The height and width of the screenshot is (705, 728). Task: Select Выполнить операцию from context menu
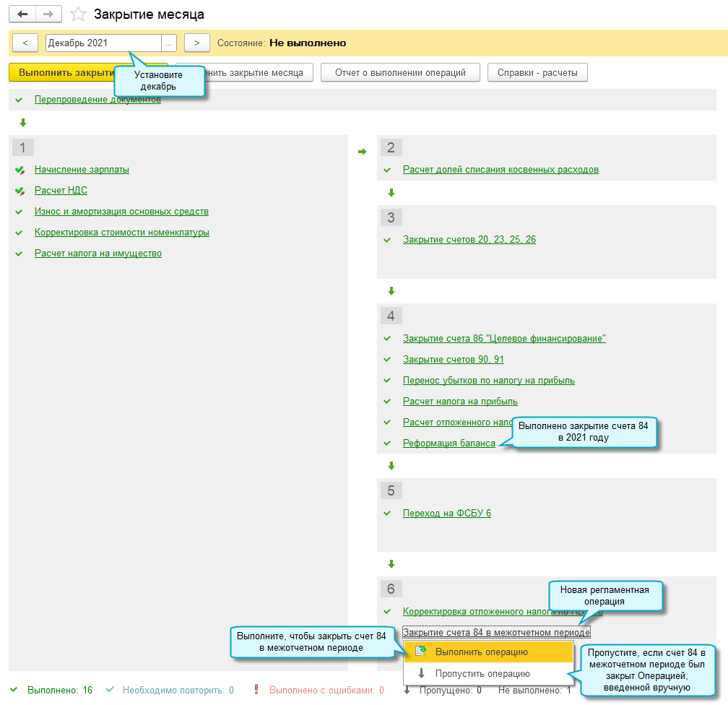tap(481, 652)
